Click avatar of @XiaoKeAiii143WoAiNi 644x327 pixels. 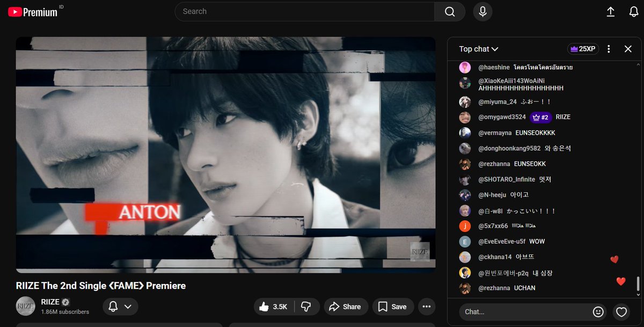tap(465, 83)
